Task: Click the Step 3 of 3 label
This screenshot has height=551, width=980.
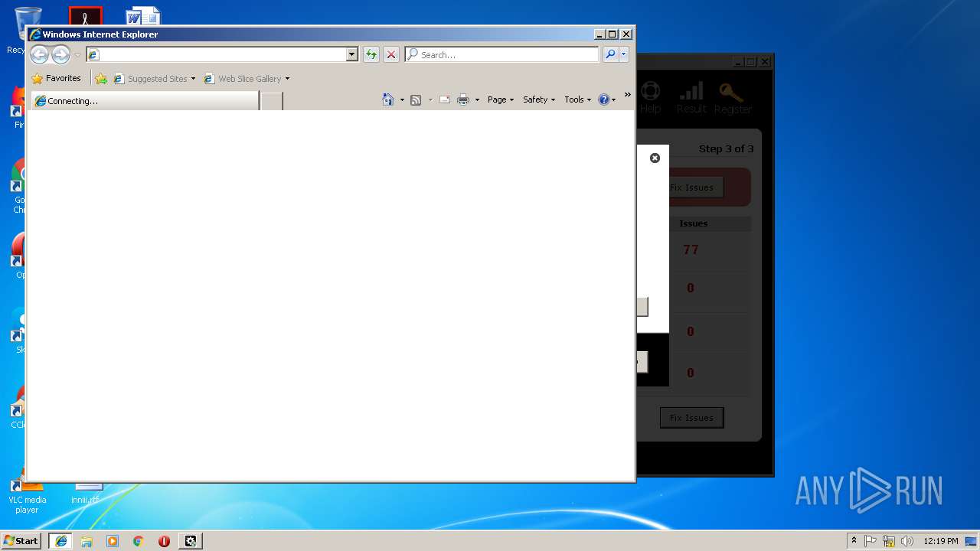Action: click(726, 148)
